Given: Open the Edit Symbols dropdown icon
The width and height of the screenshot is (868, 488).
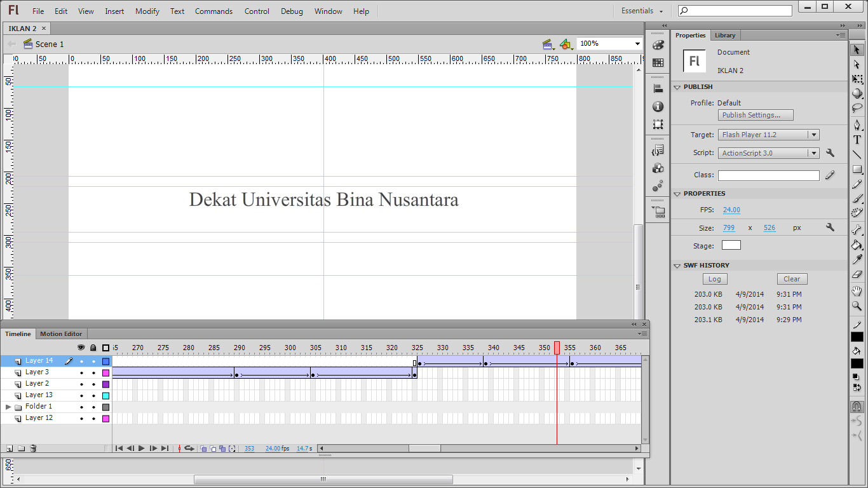Looking at the screenshot, I should click(566, 44).
